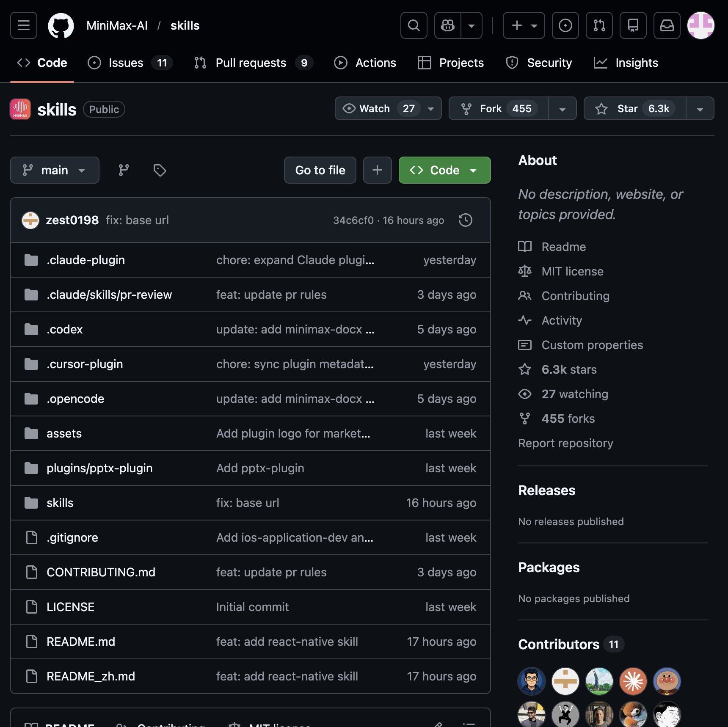
Task: Click the Report repository link
Action: pyautogui.click(x=565, y=443)
